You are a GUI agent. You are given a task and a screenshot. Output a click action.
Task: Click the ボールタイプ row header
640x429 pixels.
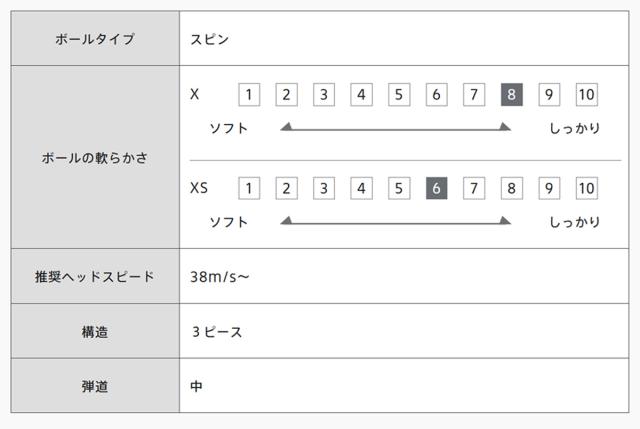click(96, 39)
